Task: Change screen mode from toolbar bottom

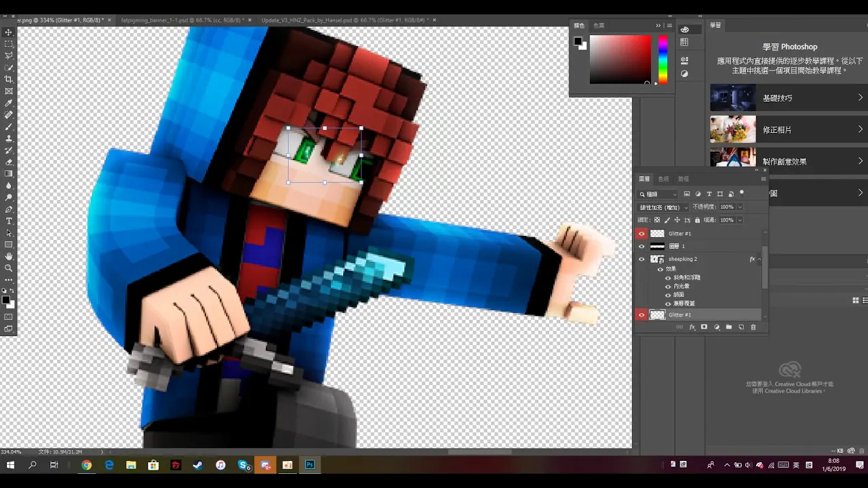Action: pos(9,329)
